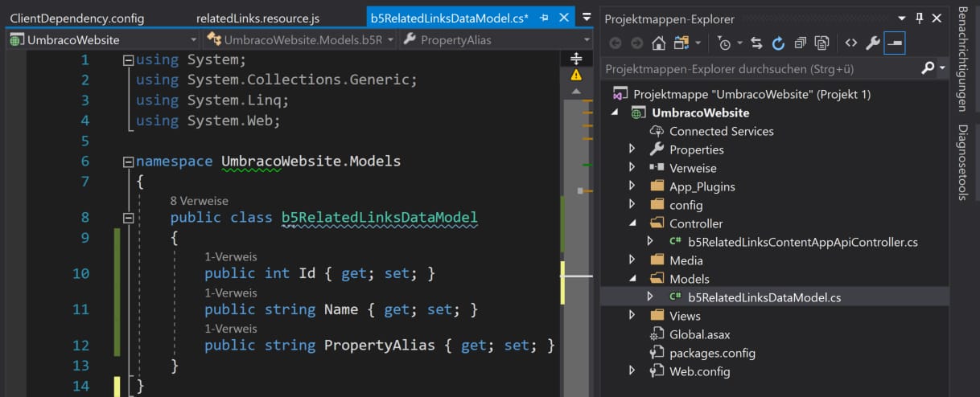Open the document tabs overflow dropdown

coord(586,18)
